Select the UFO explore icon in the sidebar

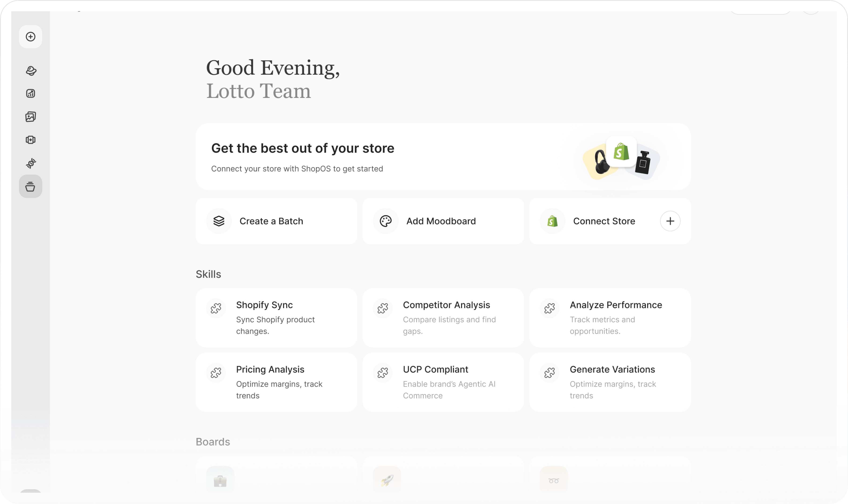30,71
